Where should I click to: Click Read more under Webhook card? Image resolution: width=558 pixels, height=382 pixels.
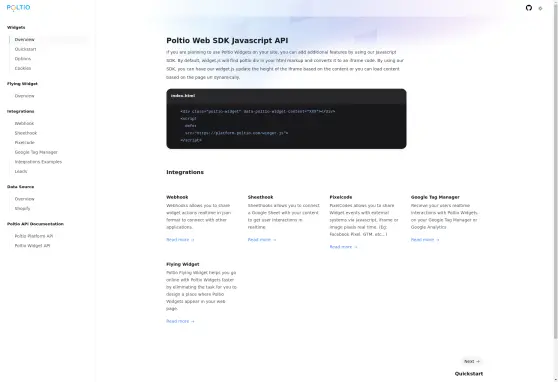[180, 240]
